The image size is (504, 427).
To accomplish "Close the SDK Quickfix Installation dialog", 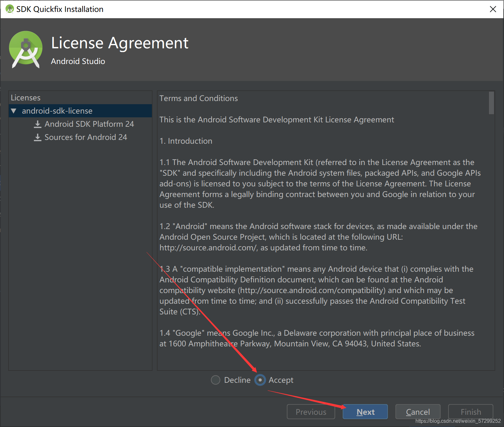I will pyautogui.click(x=493, y=9).
